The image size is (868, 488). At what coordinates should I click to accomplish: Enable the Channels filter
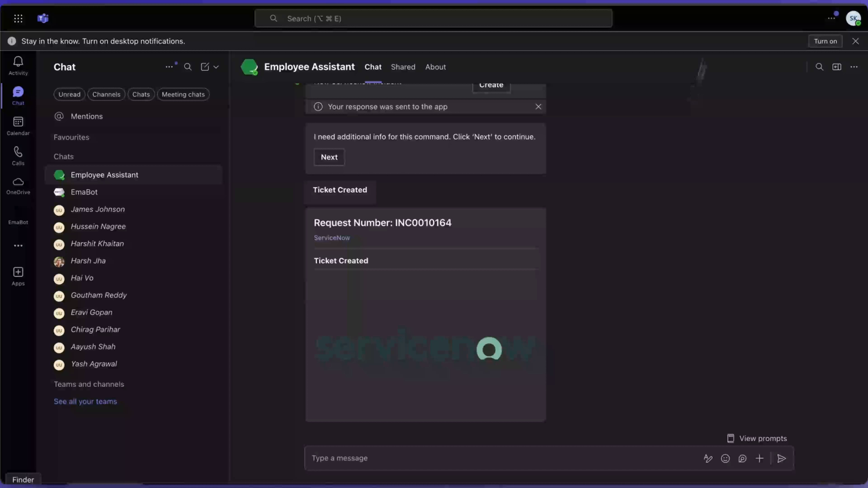click(106, 94)
